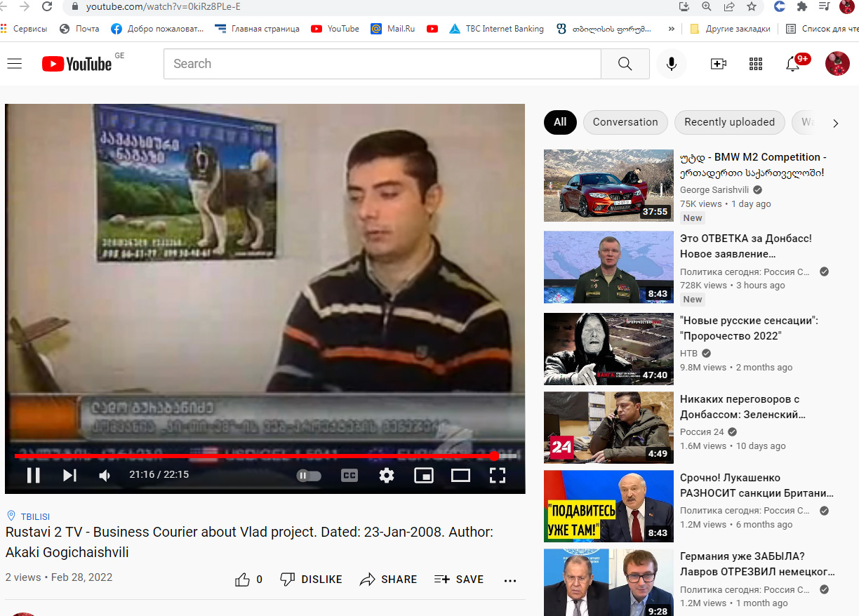Enter full screen mode
Viewport: 859px width, 616px height.
pyautogui.click(x=497, y=475)
